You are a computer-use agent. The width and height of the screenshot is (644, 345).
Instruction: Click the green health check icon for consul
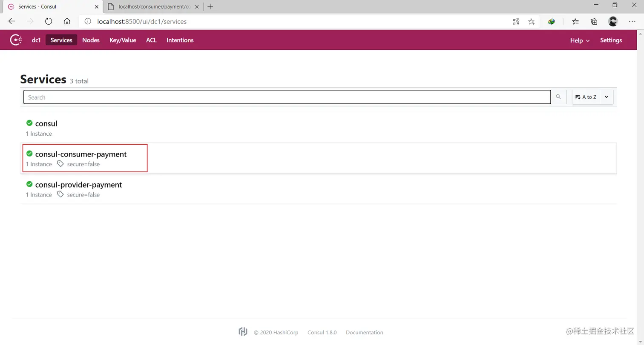pos(29,123)
